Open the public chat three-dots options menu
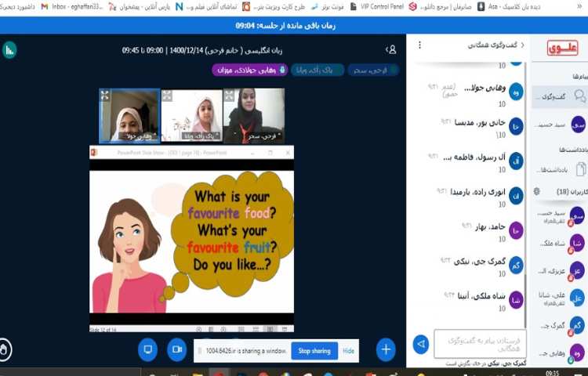 click(419, 45)
